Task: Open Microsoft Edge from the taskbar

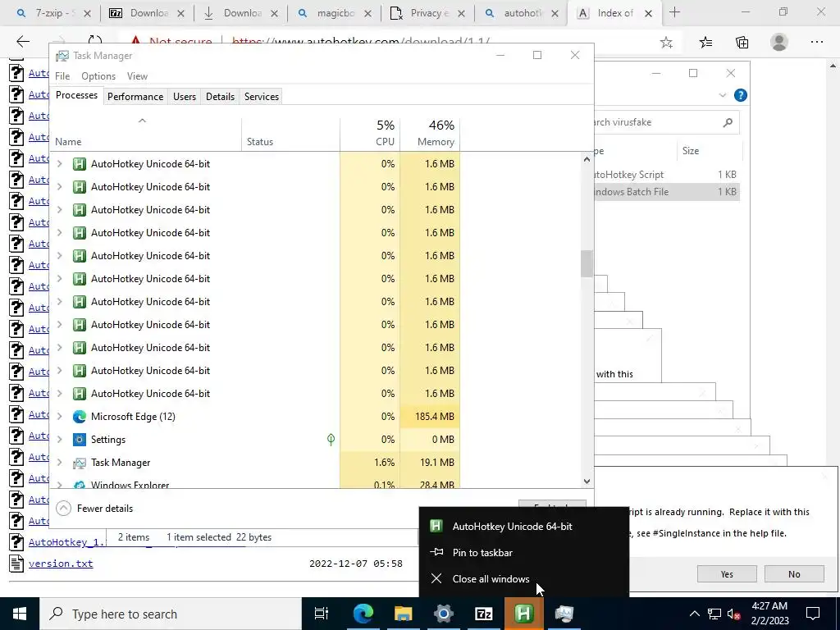Action: click(x=363, y=614)
